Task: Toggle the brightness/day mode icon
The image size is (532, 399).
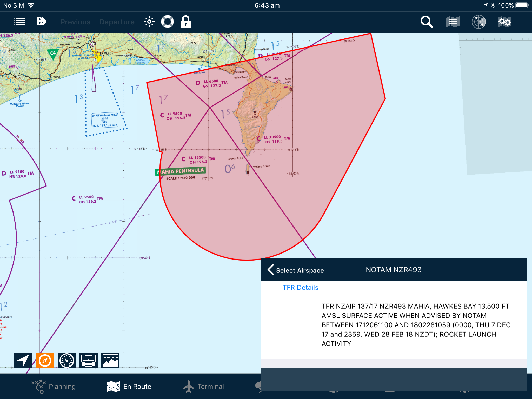Action: [150, 22]
